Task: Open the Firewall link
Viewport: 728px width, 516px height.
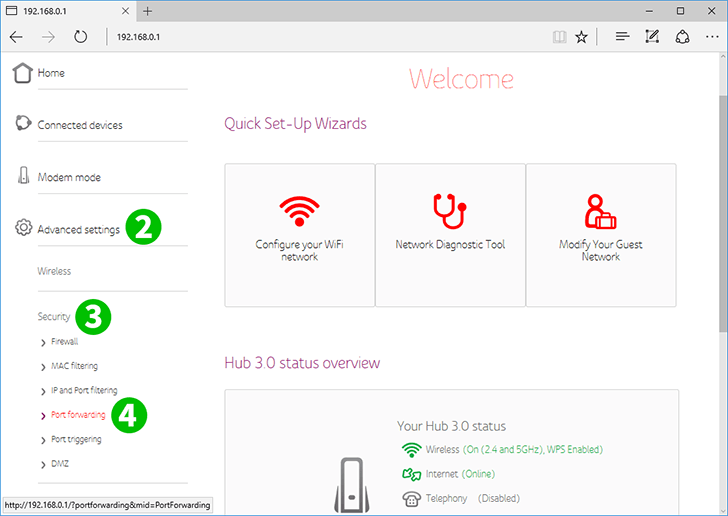Action: coord(65,341)
